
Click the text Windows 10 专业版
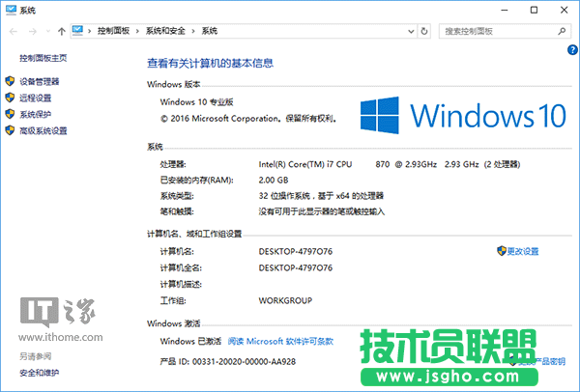(x=196, y=102)
